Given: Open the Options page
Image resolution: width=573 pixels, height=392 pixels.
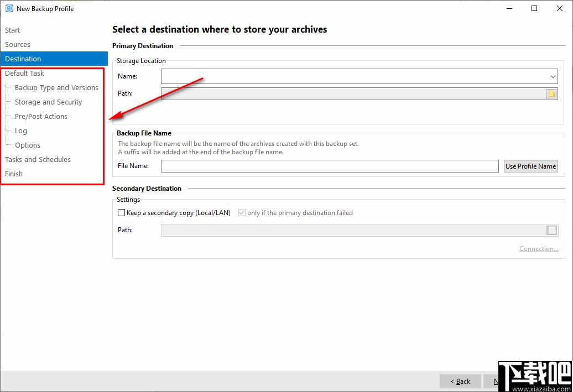Looking at the screenshot, I should click(x=28, y=145).
